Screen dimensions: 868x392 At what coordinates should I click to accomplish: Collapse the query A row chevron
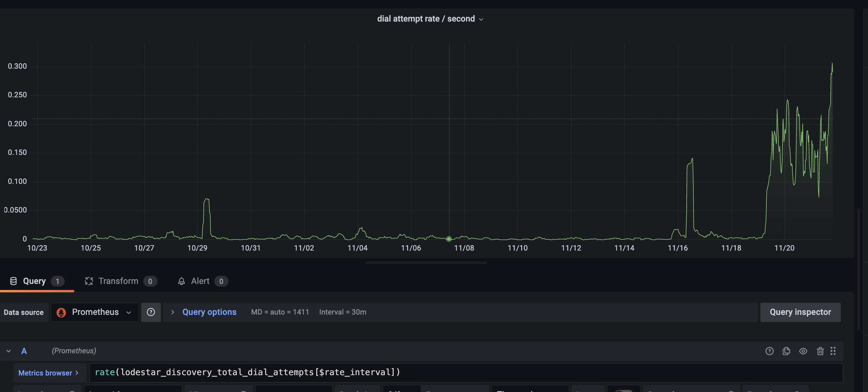point(8,351)
